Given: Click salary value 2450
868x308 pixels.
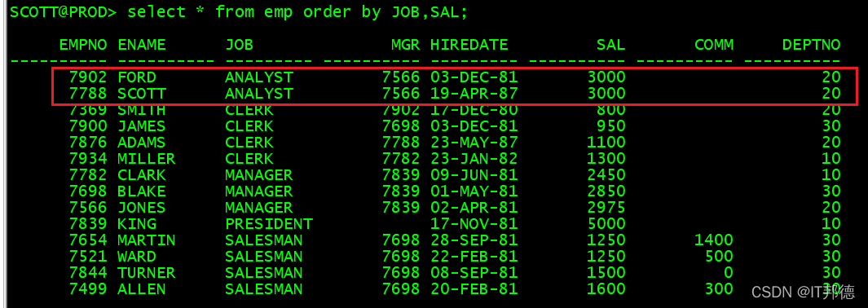Looking at the screenshot, I should pyautogui.click(x=606, y=174).
